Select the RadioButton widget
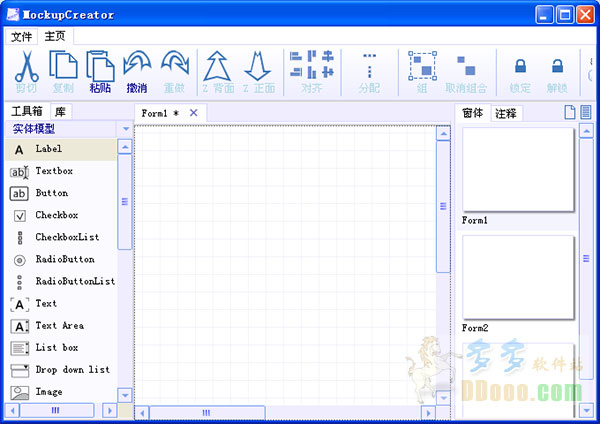The image size is (600, 424). pos(61,260)
